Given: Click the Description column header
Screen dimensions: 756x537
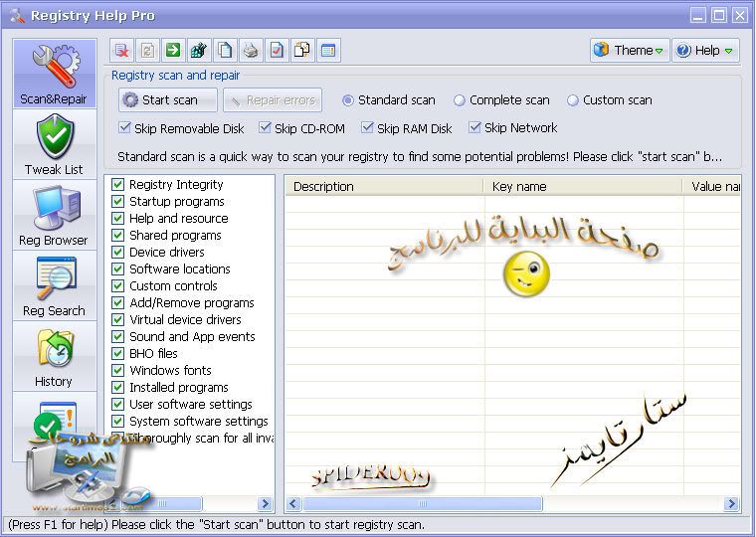Looking at the screenshot, I should tap(384, 187).
